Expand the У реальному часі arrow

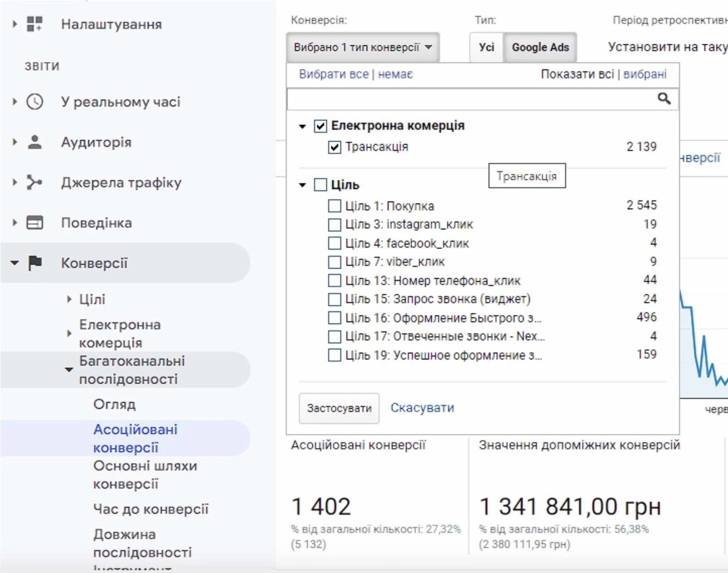[x=15, y=102]
